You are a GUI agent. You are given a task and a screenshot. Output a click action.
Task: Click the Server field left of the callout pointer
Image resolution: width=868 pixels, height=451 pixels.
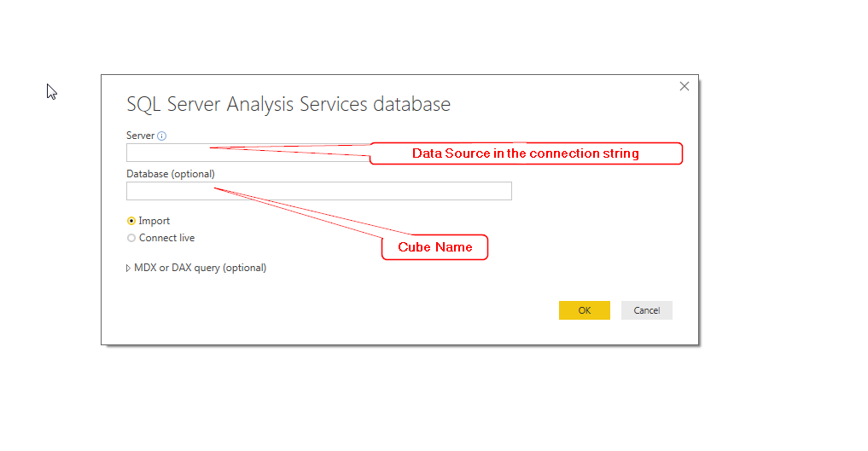(x=168, y=153)
